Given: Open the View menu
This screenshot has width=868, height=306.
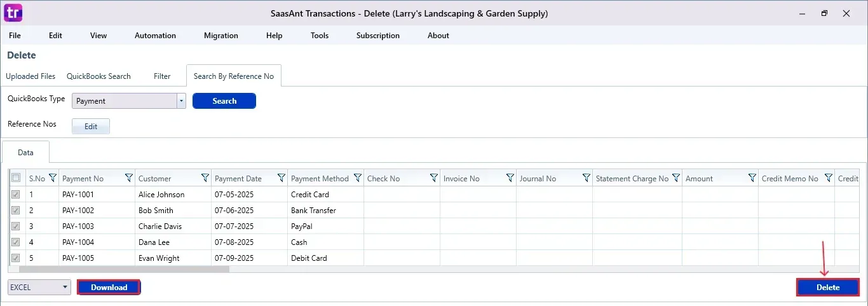Looking at the screenshot, I should tap(98, 36).
